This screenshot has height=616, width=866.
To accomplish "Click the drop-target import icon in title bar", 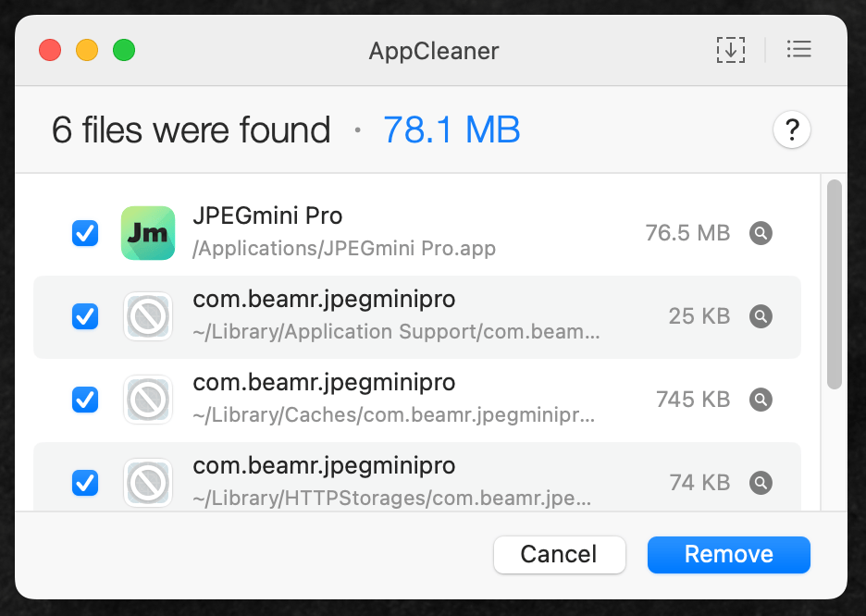I will (730, 50).
